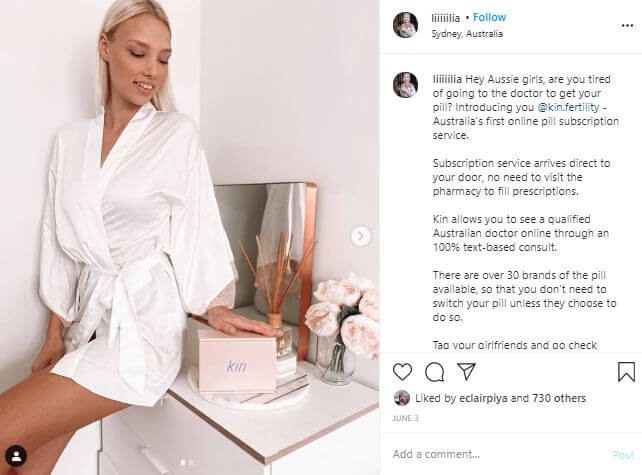This screenshot has height=475, width=642.
Task: Click the Post comment button
Action: [x=623, y=455]
